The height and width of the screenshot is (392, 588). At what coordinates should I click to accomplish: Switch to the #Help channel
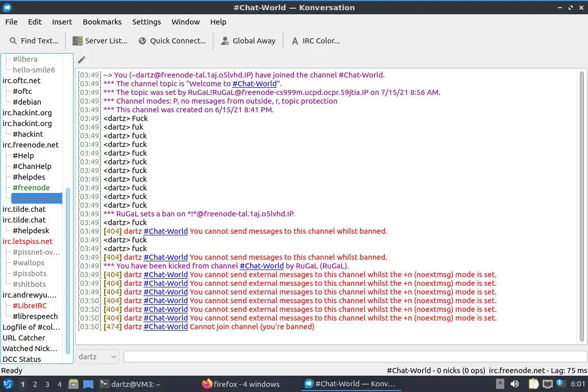point(23,156)
